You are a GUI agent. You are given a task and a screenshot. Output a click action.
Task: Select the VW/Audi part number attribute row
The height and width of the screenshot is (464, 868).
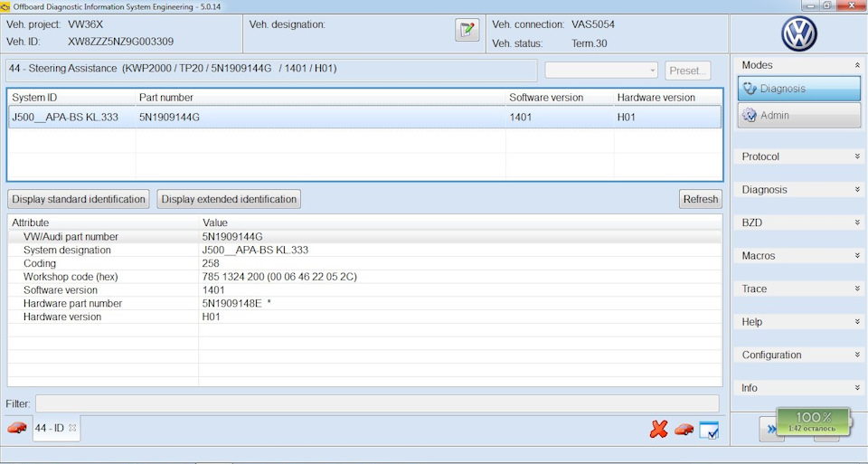tap(364, 237)
